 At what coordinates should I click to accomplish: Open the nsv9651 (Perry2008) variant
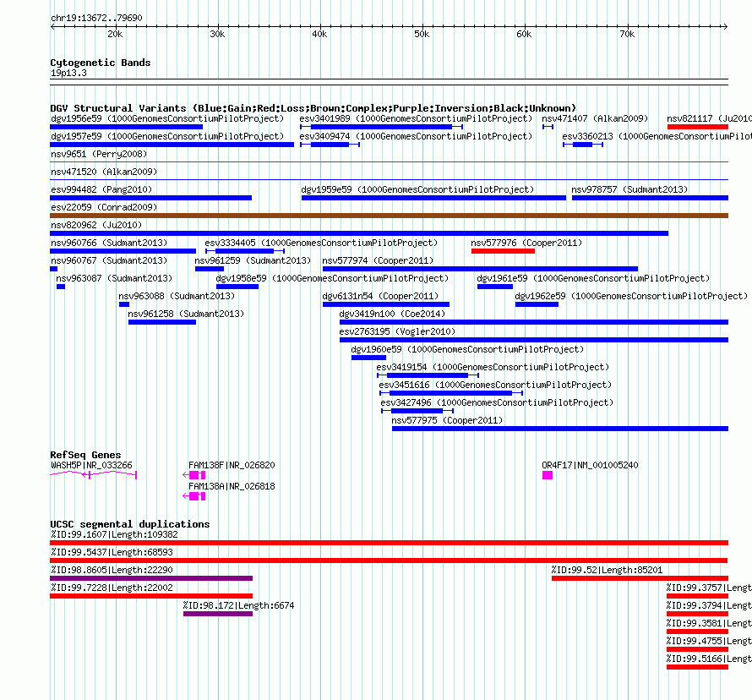pos(99,154)
